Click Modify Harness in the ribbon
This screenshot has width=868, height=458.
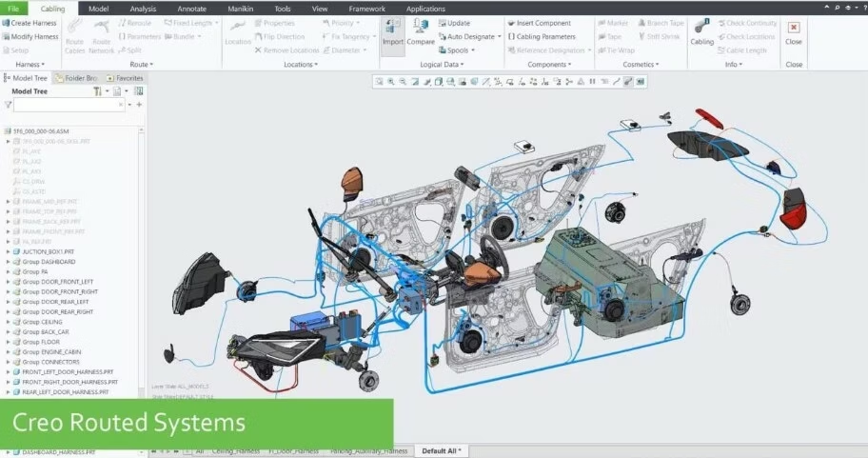tap(30, 36)
